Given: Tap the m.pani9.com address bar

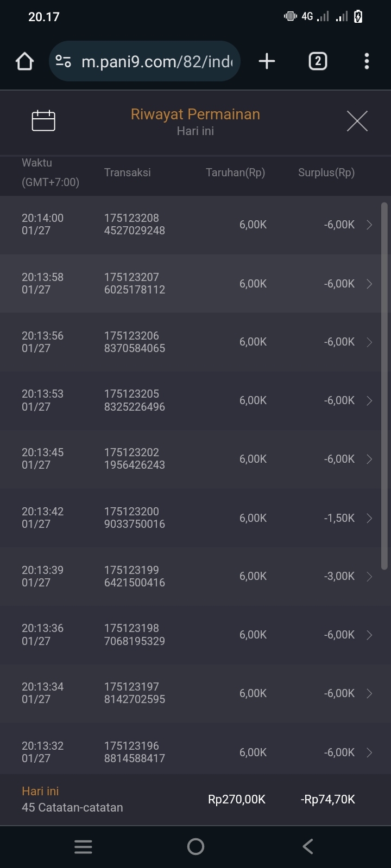Looking at the screenshot, I should 156,61.
